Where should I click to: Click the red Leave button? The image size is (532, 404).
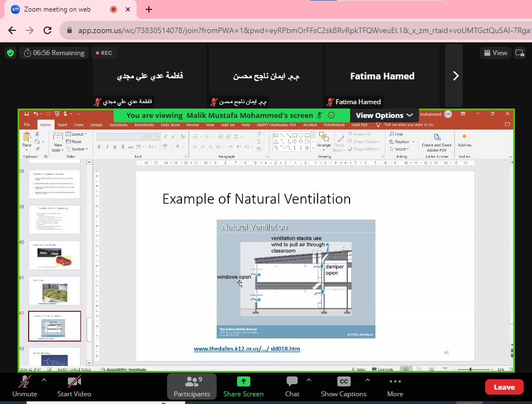(x=504, y=387)
